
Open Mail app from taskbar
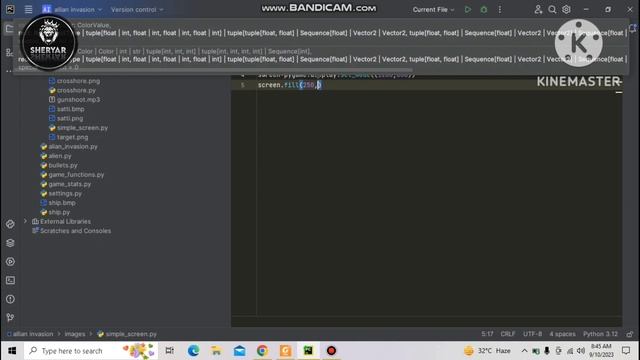[240, 351]
